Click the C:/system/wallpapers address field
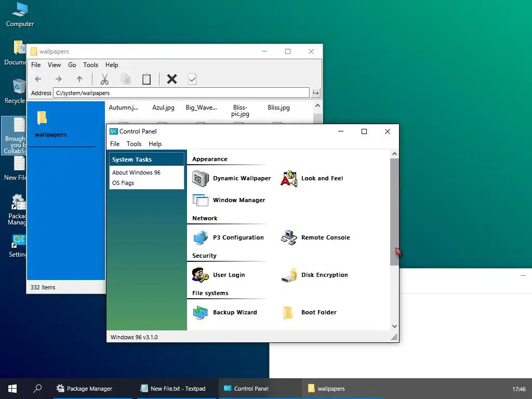Viewport: 532px width, 399px height. 181,93
